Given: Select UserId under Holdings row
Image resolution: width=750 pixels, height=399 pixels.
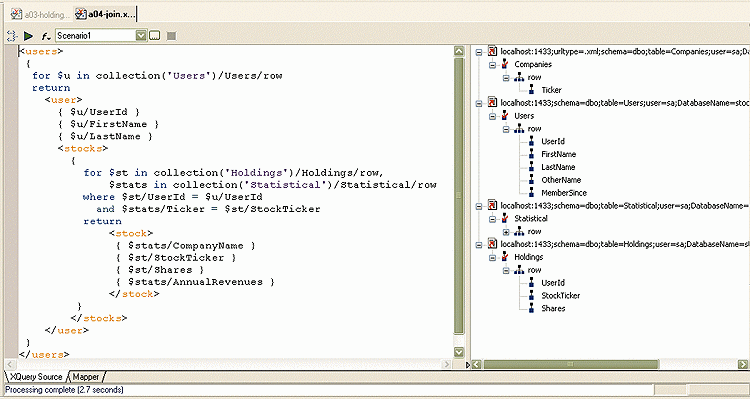Looking at the screenshot, I should (x=552, y=283).
